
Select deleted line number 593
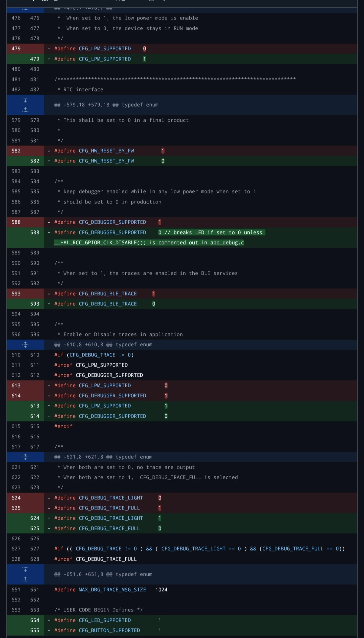[x=16, y=294]
